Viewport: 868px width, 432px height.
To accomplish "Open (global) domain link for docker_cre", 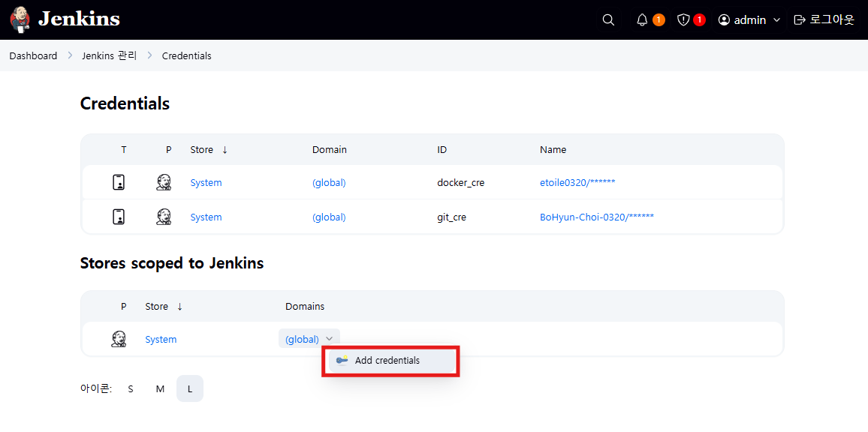I will [329, 182].
